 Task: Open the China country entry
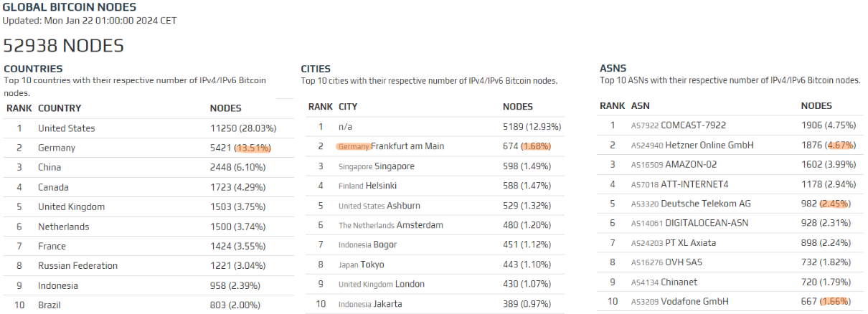click(49, 167)
